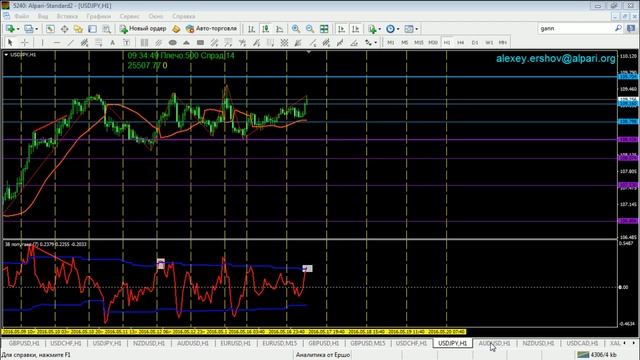The width and height of the screenshot is (640, 360).
Task: Open the Вид menu
Action: (x=43, y=16)
